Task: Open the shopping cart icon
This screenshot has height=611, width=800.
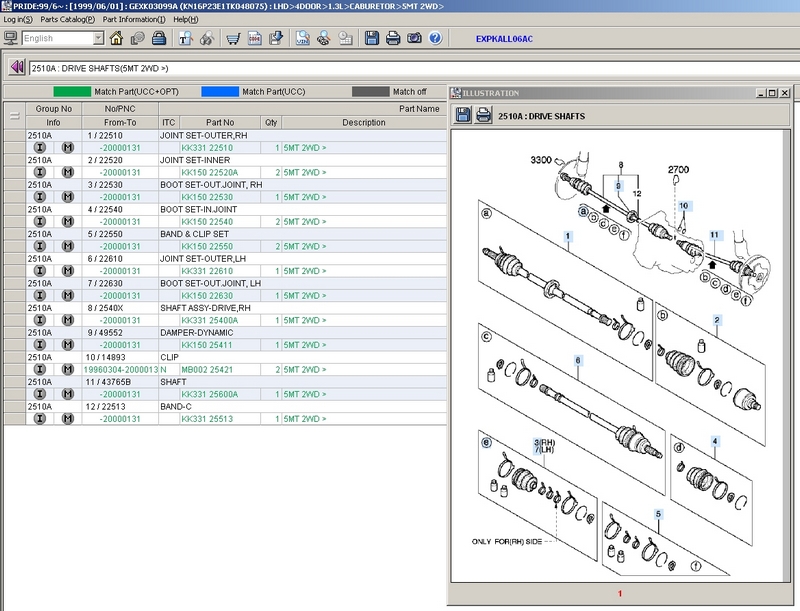Action: [x=233, y=39]
